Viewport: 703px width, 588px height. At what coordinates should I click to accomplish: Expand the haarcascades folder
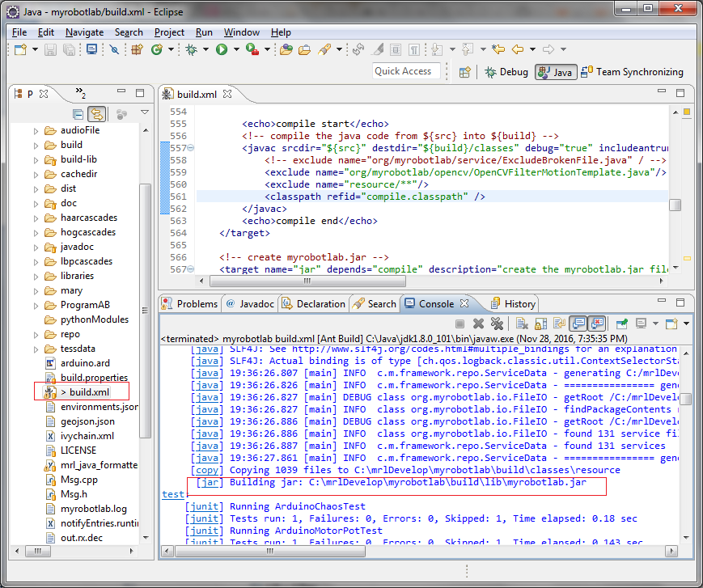tap(36, 218)
